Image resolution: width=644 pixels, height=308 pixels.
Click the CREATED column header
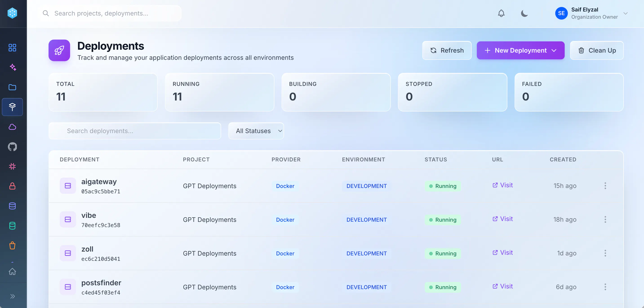click(x=563, y=159)
